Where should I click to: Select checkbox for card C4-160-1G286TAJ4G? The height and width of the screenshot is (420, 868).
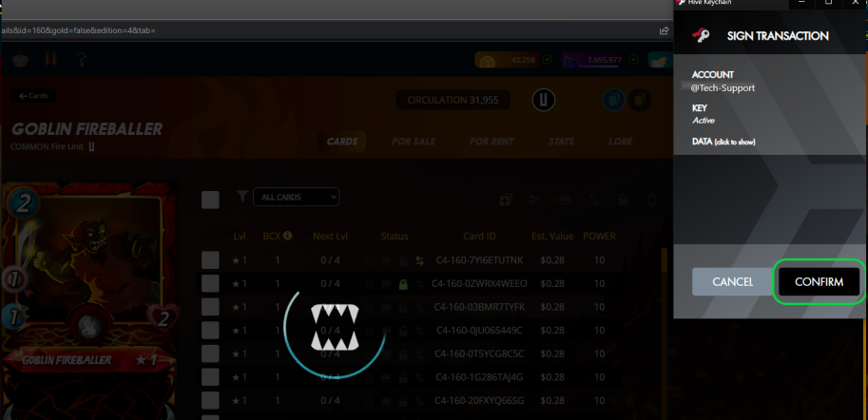[x=210, y=377]
